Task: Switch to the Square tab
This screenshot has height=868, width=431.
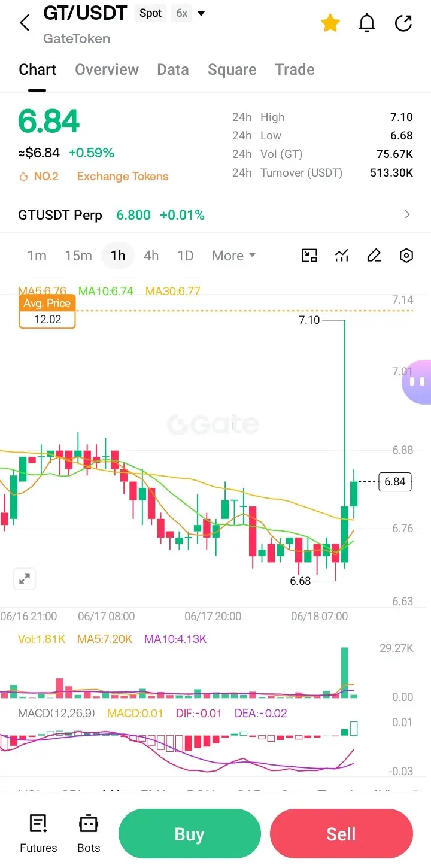Action: (232, 69)
